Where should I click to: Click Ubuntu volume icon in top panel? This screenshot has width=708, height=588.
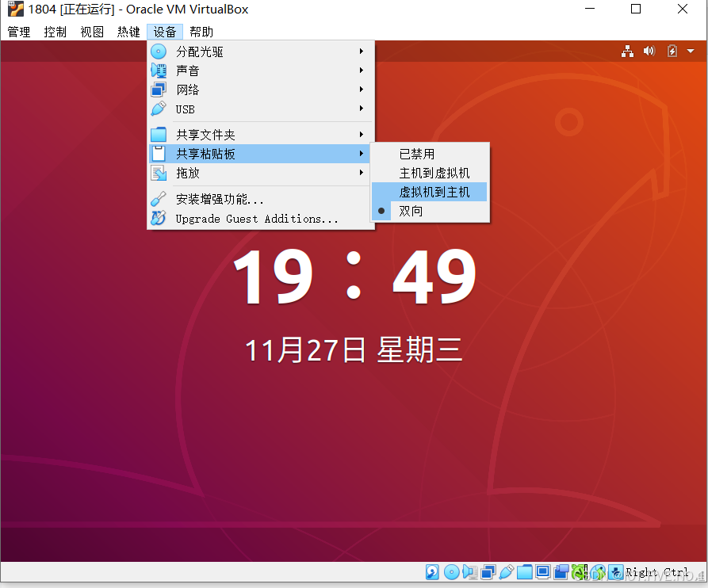[649, 51]
